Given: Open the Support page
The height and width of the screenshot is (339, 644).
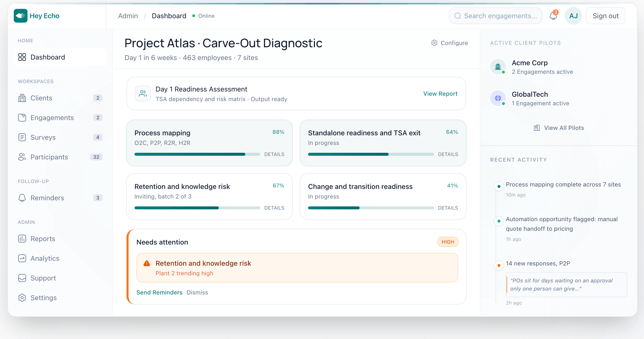Looking at the screenshot, I should 60,278.
